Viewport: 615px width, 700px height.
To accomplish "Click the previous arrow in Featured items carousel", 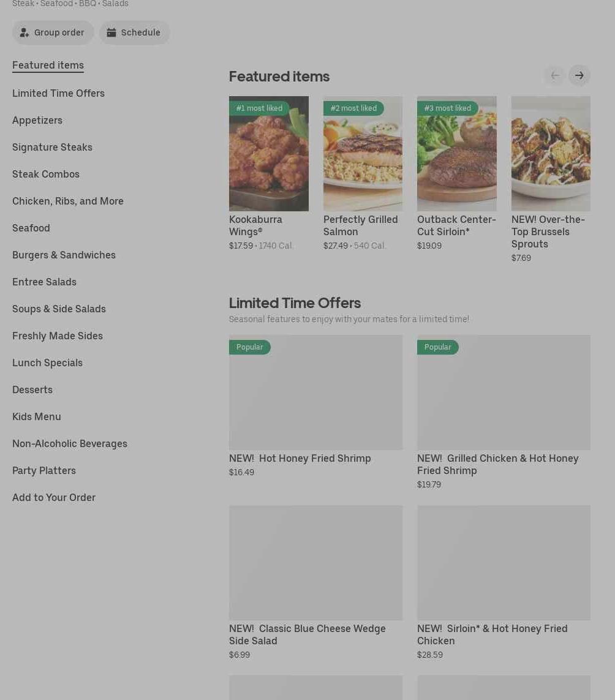I will point(555,75).
